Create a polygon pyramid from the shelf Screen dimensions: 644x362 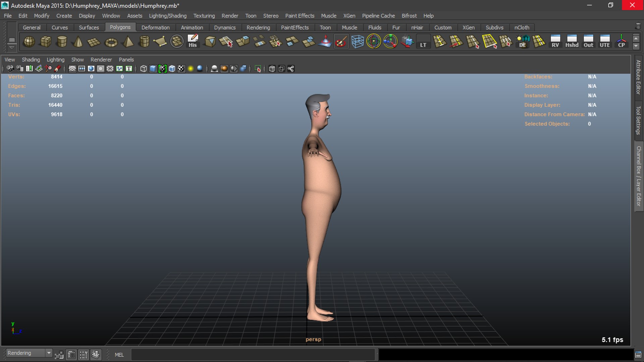click(128, 42)
